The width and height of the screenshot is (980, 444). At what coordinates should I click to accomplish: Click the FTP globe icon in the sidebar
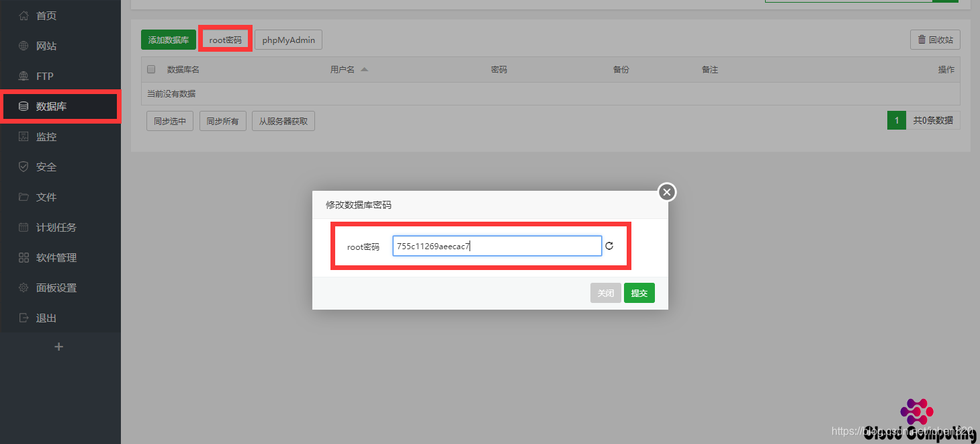(24, 76)
